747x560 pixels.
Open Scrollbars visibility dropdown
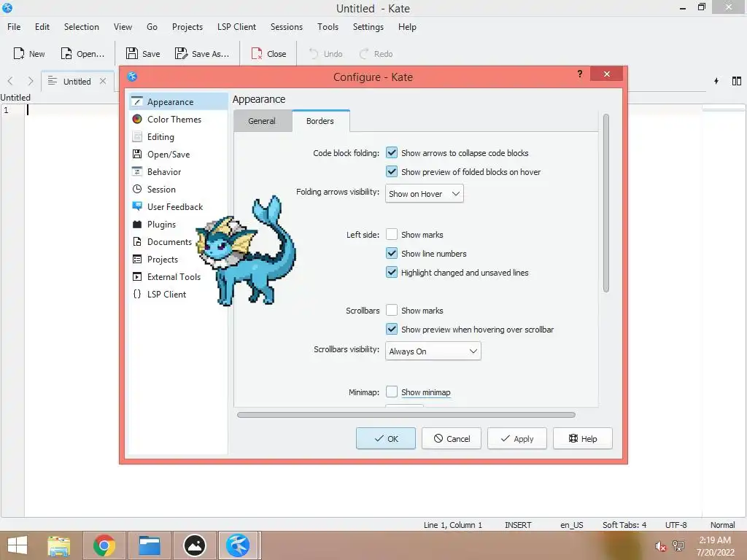433,351
